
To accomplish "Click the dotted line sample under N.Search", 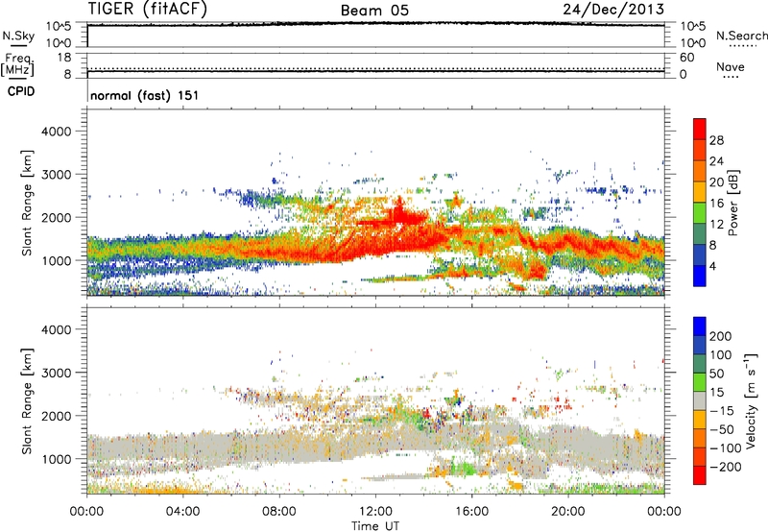I will pyautogui.click(x=742, y=46).
